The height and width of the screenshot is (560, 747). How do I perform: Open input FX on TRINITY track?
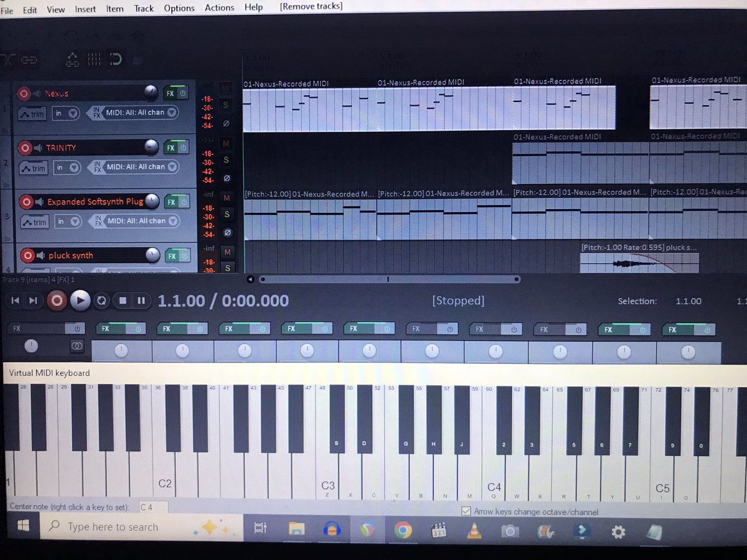pyautogui.click(x=97, y=167)
